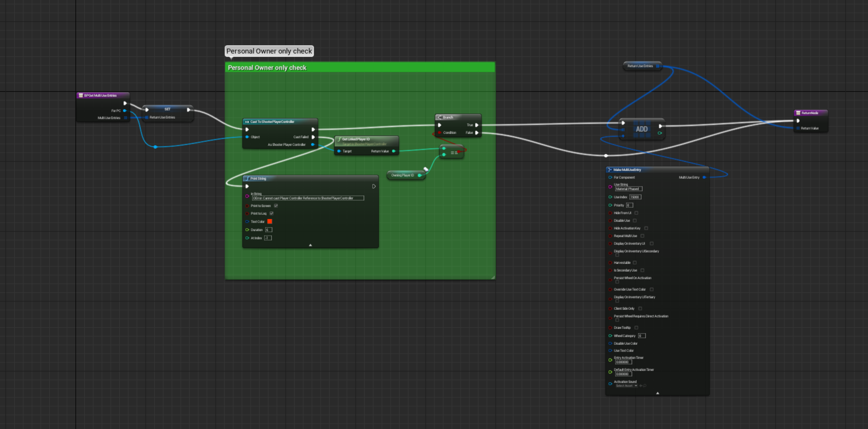Select the SET Return Use Entries node
Viewport: 868px width, 429px height.
point(168,113)
